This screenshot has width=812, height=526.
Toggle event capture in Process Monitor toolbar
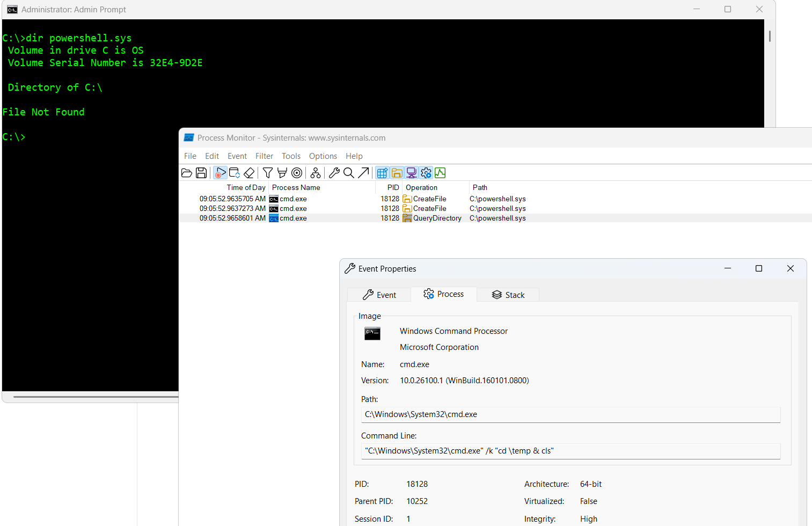tap(220, 173)
